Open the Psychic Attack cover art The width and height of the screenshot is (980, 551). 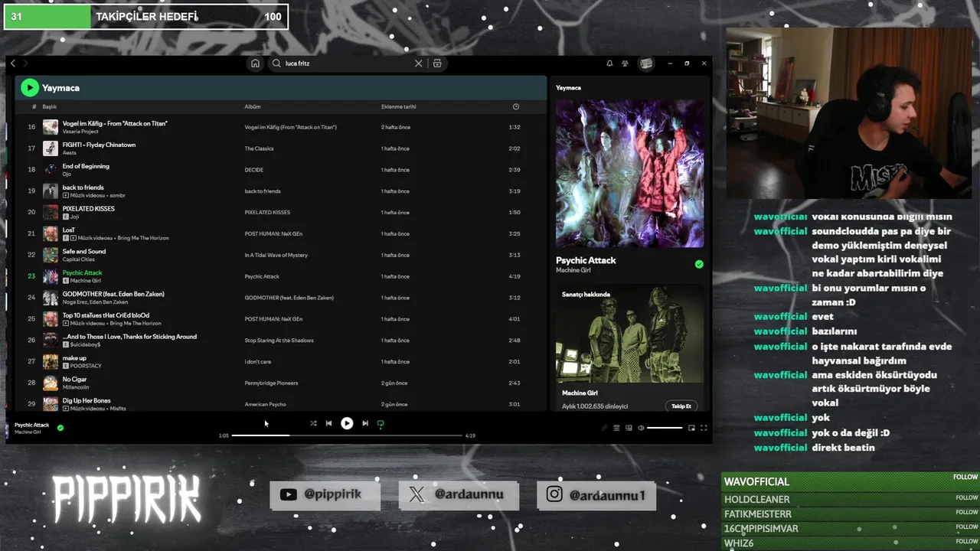pos(629,174)
